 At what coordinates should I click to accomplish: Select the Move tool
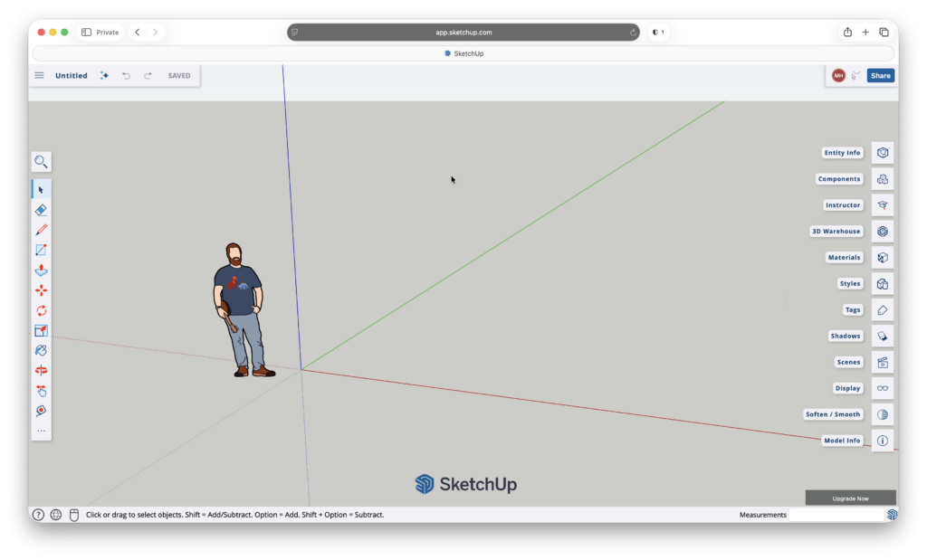coord(41,289)
